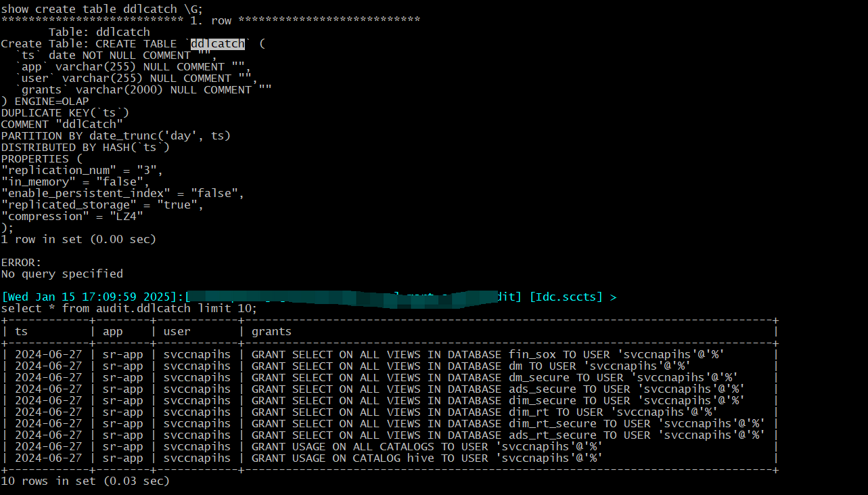Click the grant row for database dim_secure
This screenshot has width=868, height=495.
(x=389, y=400)
